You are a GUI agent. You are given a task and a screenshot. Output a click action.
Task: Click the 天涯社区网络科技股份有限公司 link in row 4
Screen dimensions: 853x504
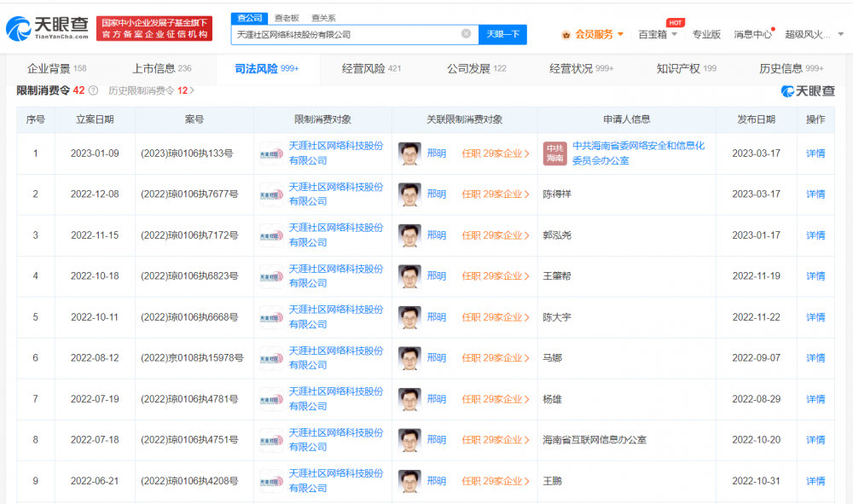click(x=335, y=276)
